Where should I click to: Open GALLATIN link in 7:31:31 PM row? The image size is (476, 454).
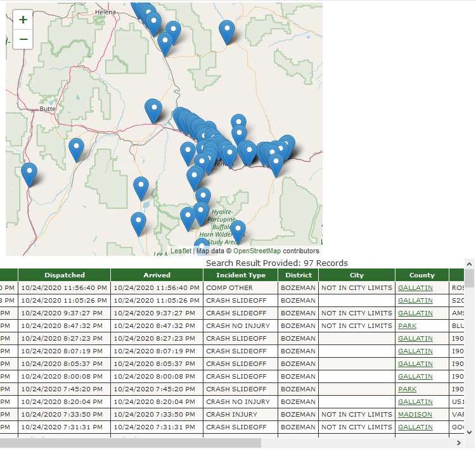[x=415, y=427]
